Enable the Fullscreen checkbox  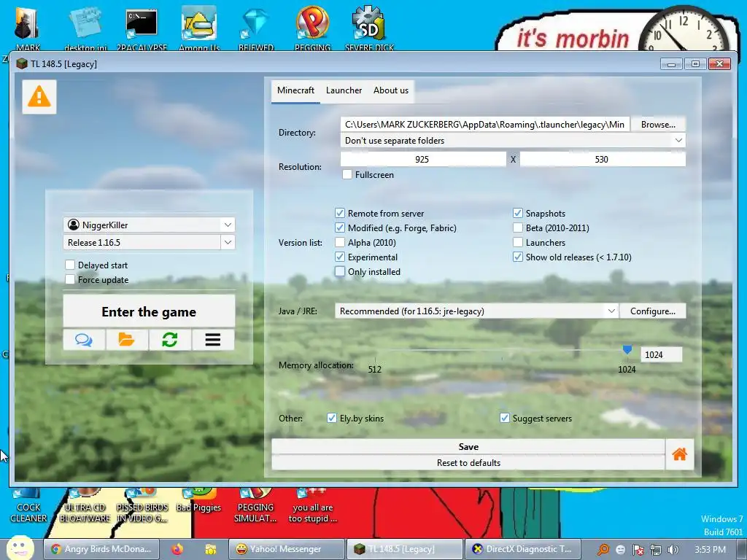coord(347,175)
